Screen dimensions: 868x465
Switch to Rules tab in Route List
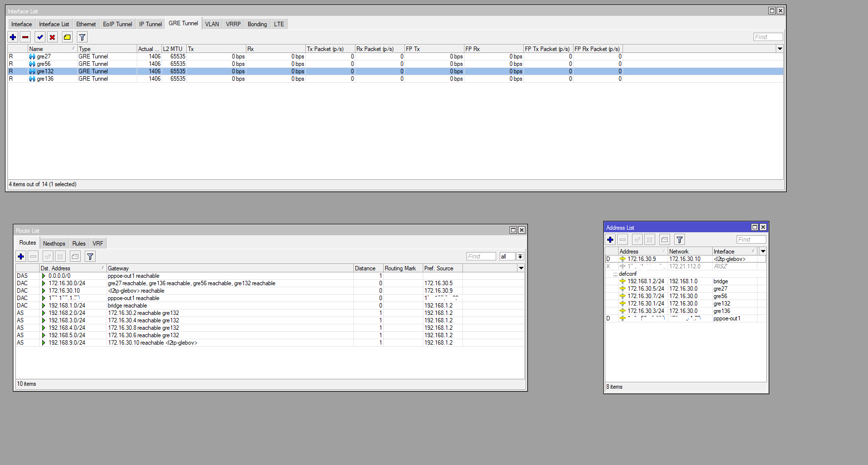point(79,243)
